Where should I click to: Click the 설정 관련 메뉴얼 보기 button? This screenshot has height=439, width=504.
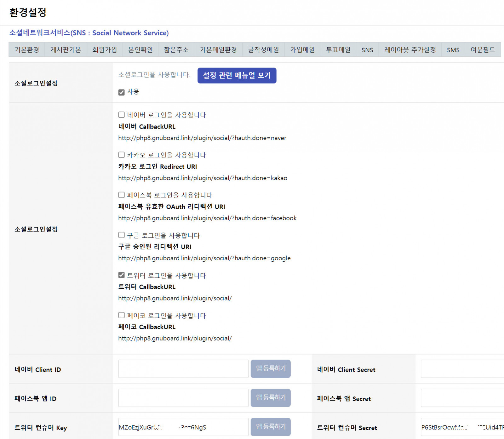(237, 76)
